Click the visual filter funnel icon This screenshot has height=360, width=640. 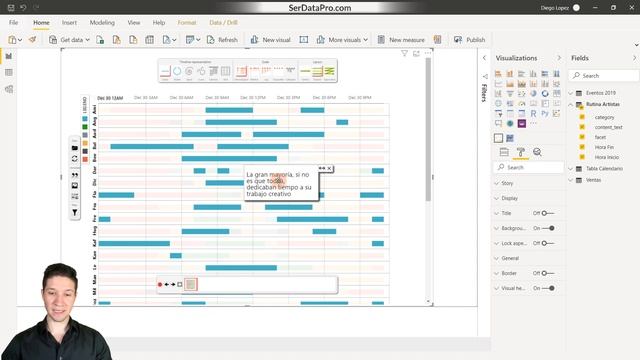pos(404,53)
